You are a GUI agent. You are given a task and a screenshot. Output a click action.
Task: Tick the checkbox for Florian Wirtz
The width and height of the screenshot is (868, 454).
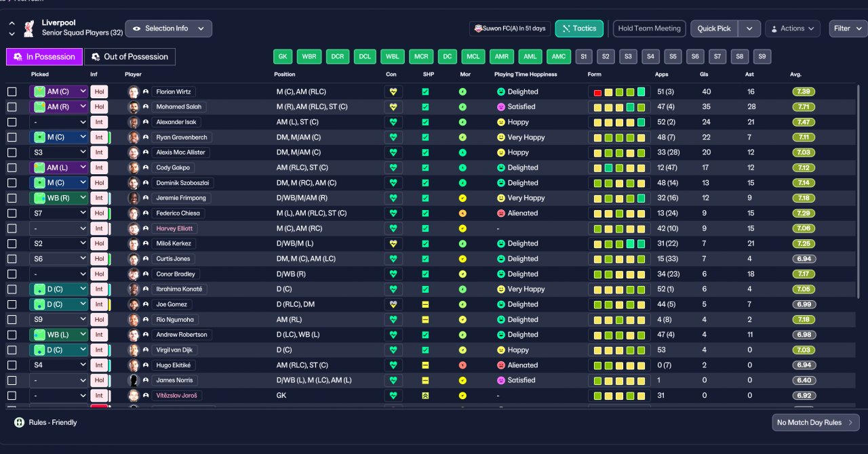pos(12,91)
